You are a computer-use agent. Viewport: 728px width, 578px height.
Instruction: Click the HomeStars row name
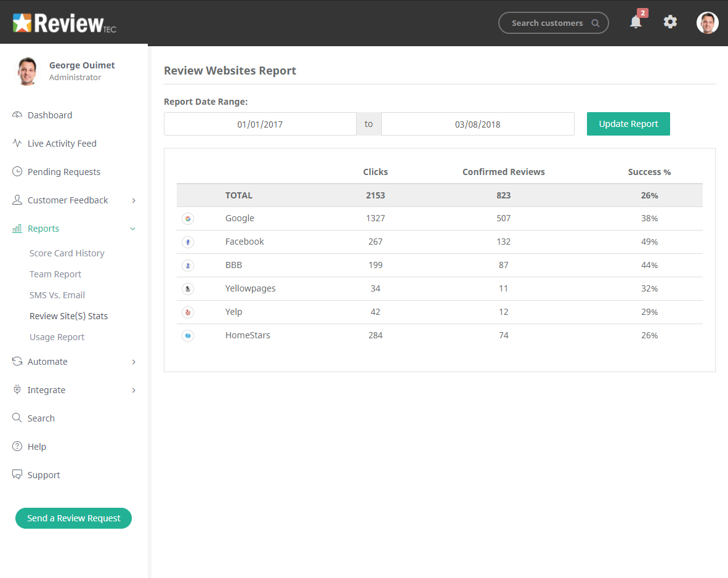(x=248, y=335)
